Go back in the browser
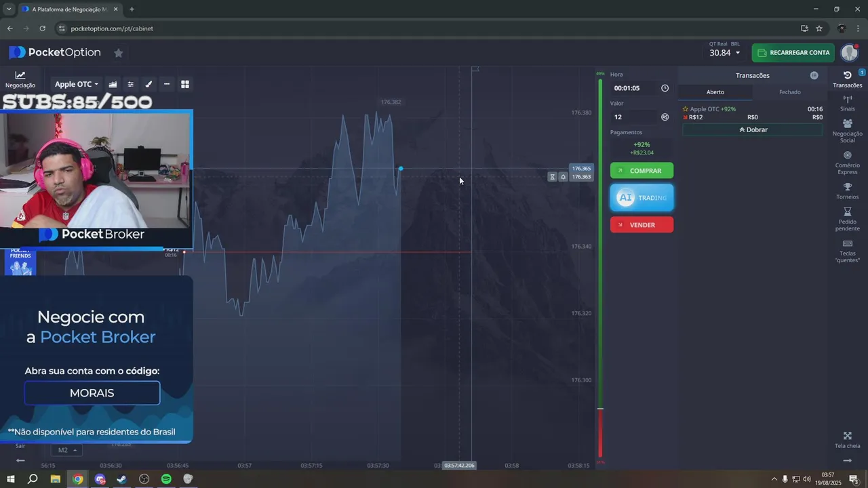Image resolution: width=868 pixels, height=488 pixels. 9,28
